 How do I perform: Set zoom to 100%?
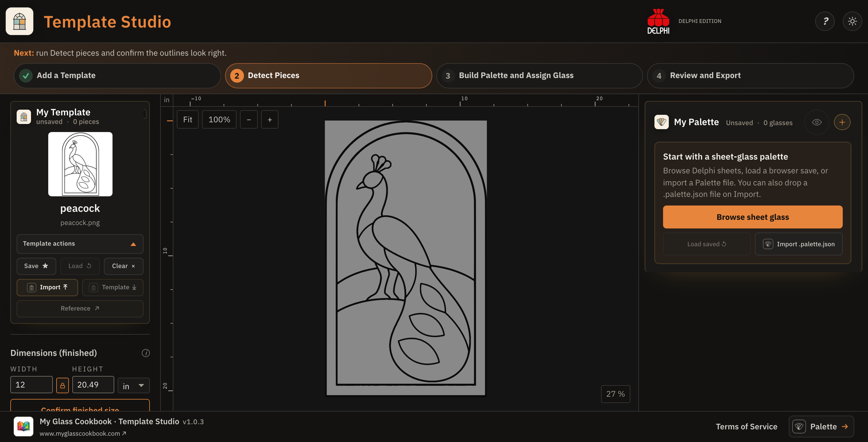pos(219,120)
